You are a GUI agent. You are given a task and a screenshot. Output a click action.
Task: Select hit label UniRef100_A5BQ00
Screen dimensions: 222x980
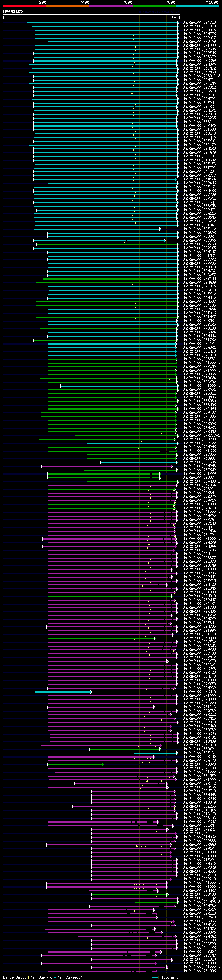pyautogui.click(x=199, y=638)
